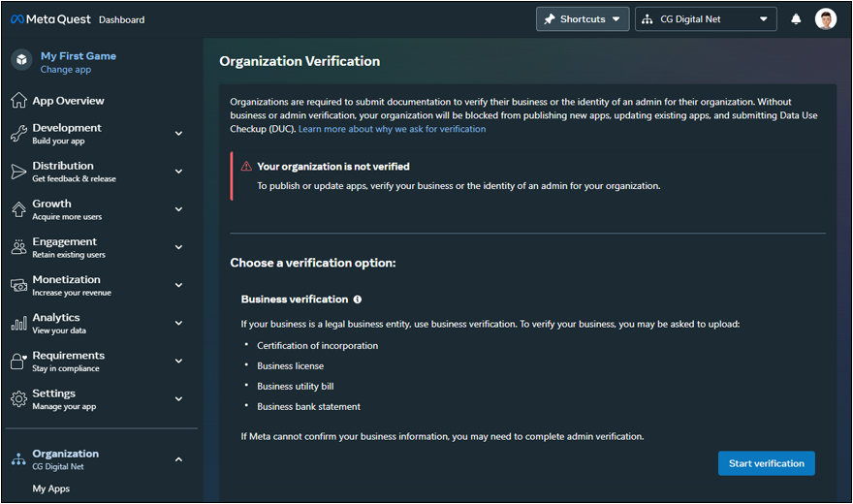
Task: Select the Growth menu label
Action: coord(51,204)
